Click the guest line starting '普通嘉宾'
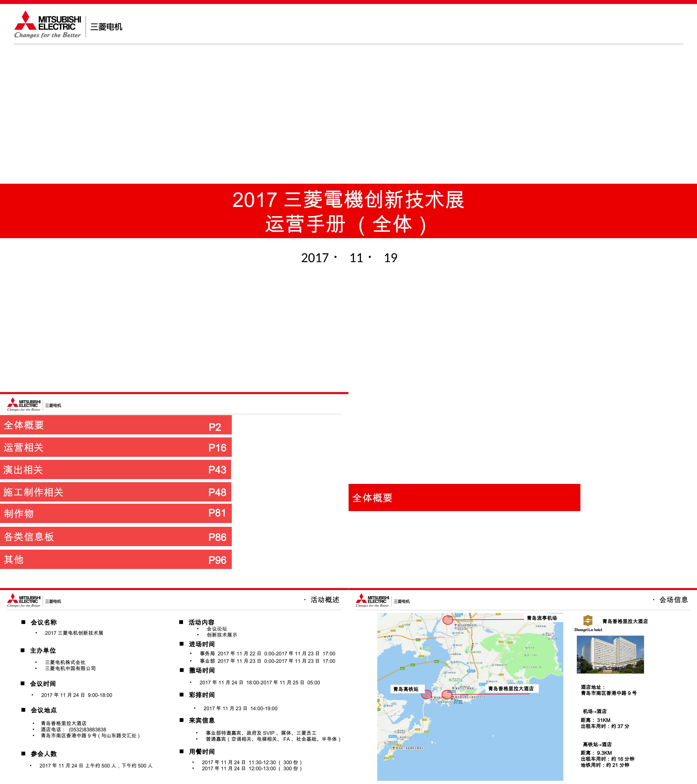This screenshot has height=784, width=697. [274, 739]
